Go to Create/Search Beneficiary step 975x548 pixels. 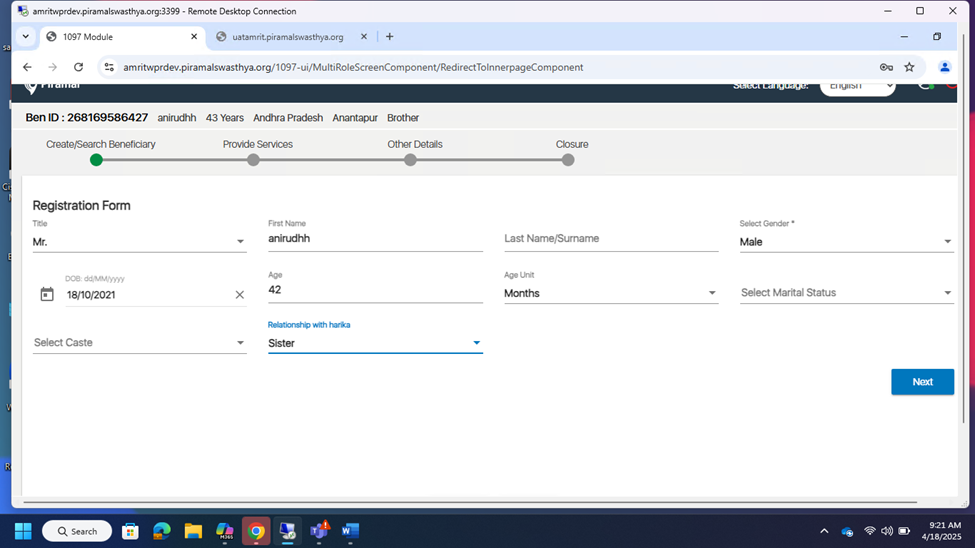pos(96,160)
